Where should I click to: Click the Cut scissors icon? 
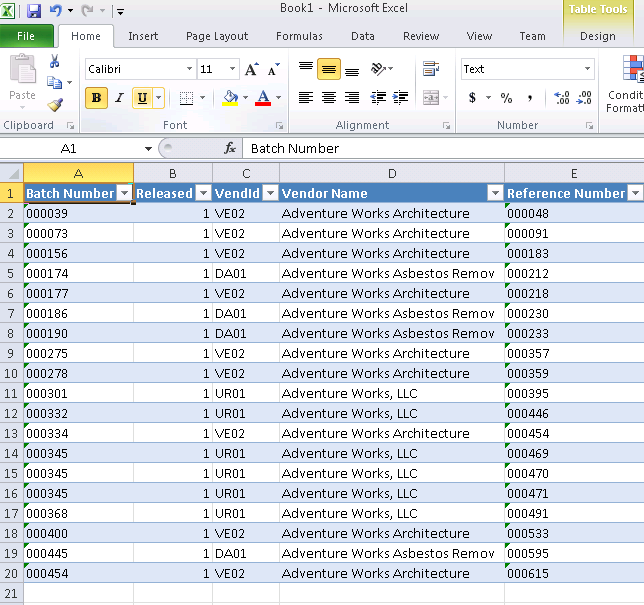(54, 61)
